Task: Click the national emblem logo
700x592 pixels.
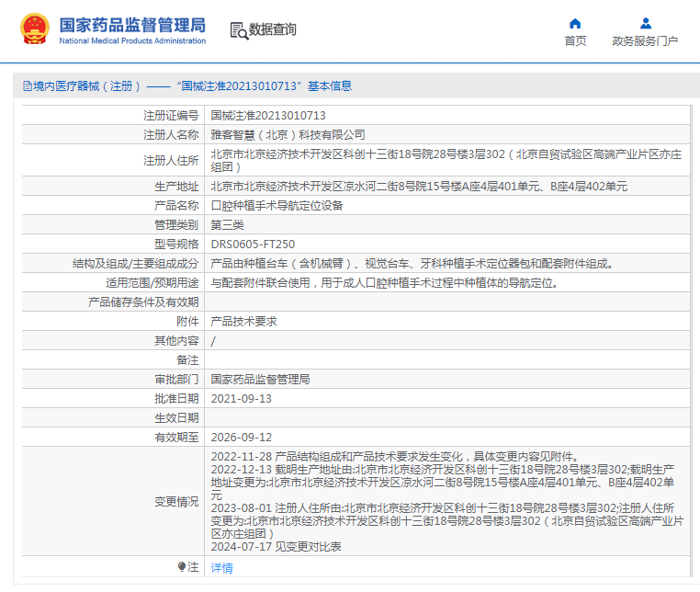Action: (34, 28)
